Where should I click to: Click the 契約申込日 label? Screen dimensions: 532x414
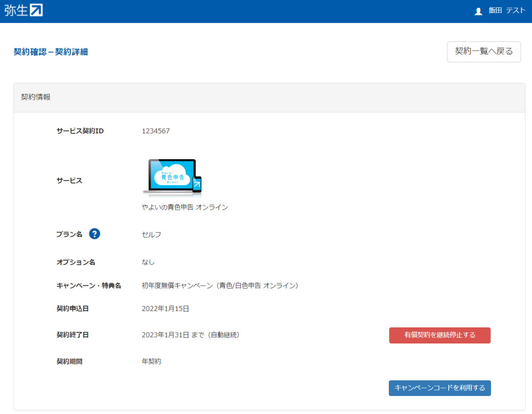[x=73, y=309]
